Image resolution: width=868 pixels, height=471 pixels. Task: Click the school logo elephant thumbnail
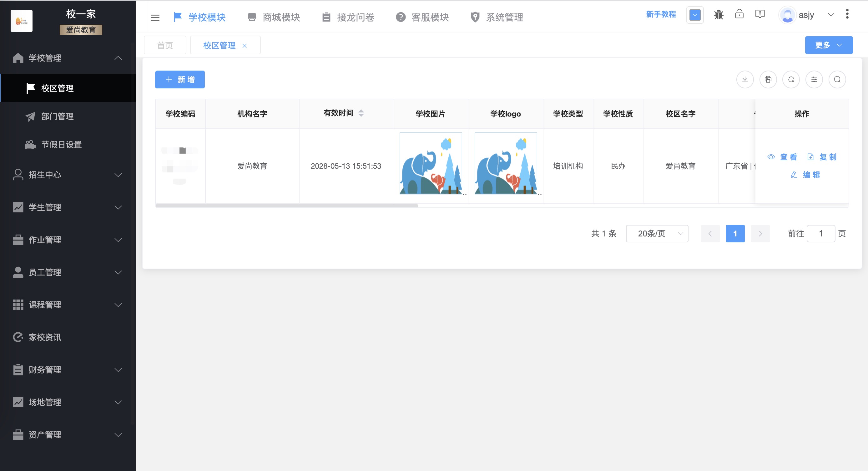[505, 164]
